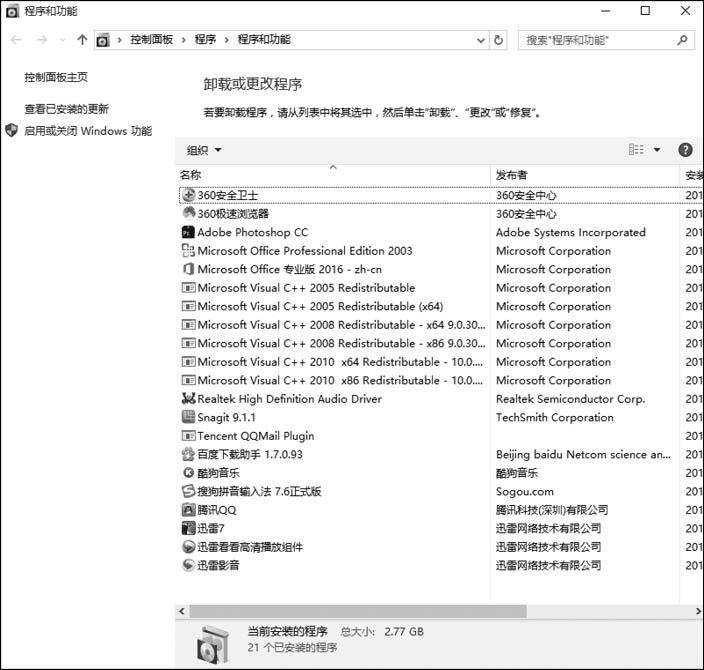Click the 控制面板 breadcrumb item
Viewport: 704px width, 670px height.
point(152,40)
